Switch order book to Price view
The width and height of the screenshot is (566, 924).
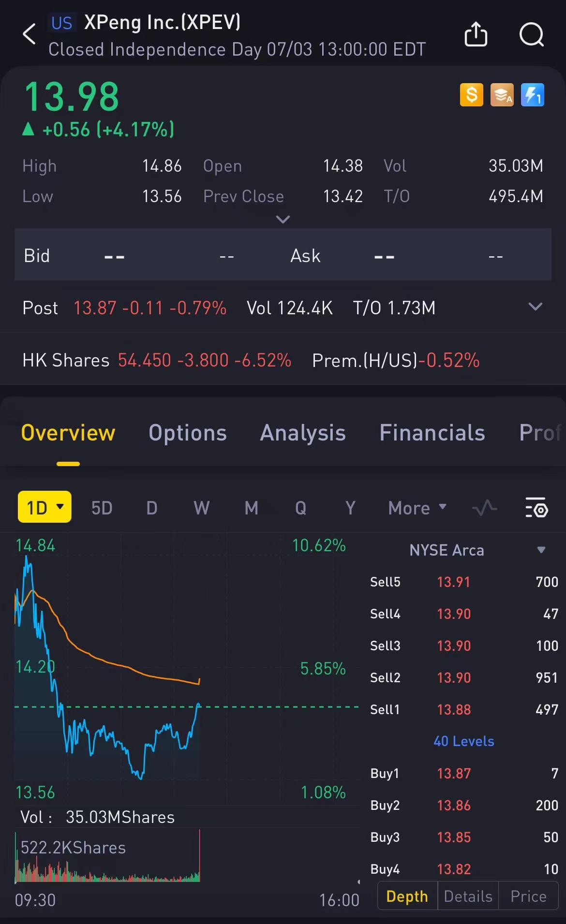[528, 896]
